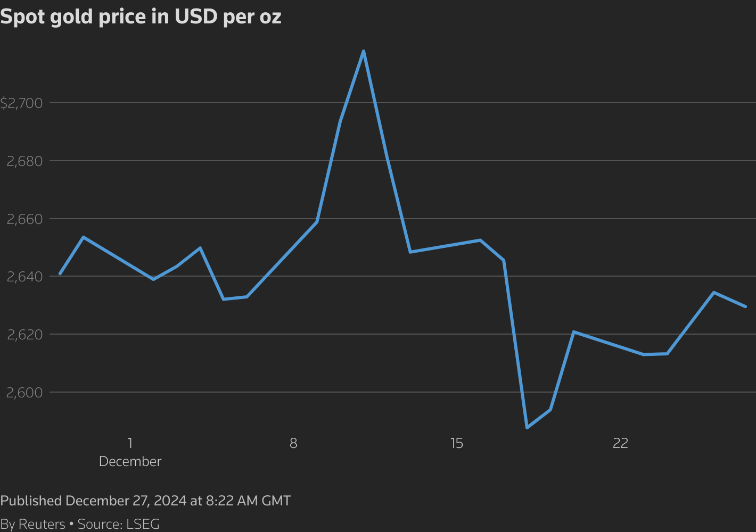Click the $2,700 y-axis label
The image size is (756, 532).
[21, 103]
